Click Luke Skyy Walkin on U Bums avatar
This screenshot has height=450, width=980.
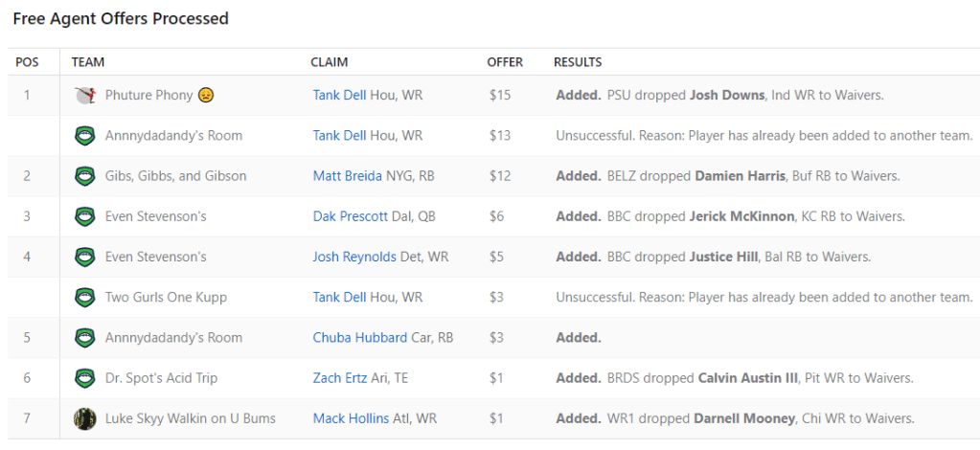click(x=84, y=418)
